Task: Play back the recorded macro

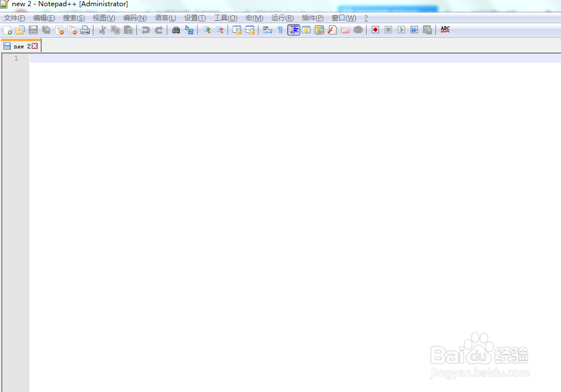Action: click(402, 30)
